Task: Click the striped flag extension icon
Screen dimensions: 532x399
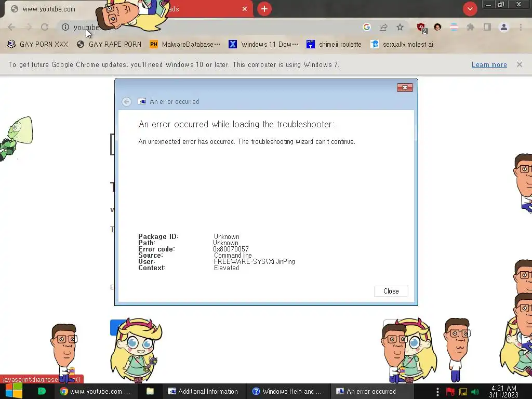Action: pyautogui.click(x=454, y=27)
